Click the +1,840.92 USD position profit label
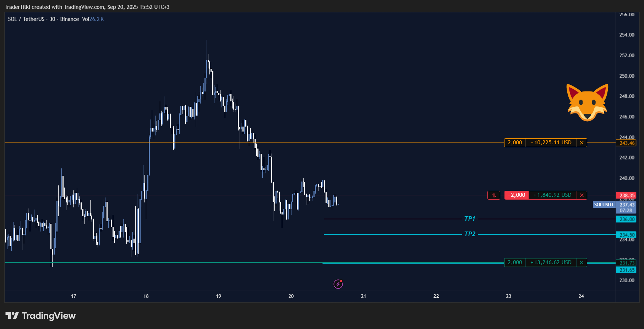The height and width of the screenshot is (329, 644). 552,195
